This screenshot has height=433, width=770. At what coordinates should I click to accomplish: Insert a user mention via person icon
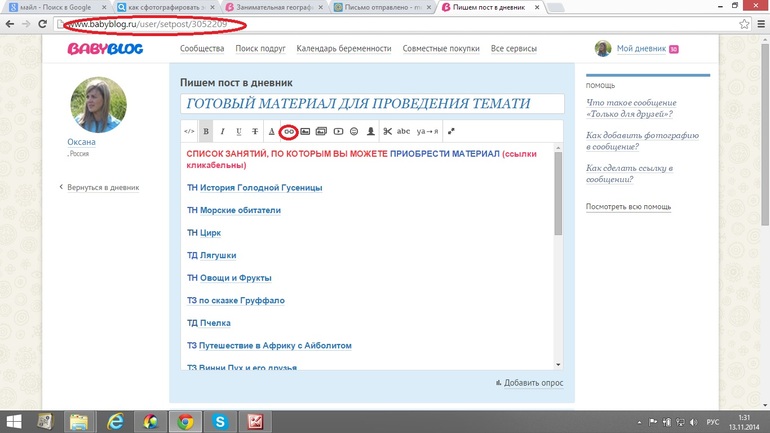(x=371, y=132)
